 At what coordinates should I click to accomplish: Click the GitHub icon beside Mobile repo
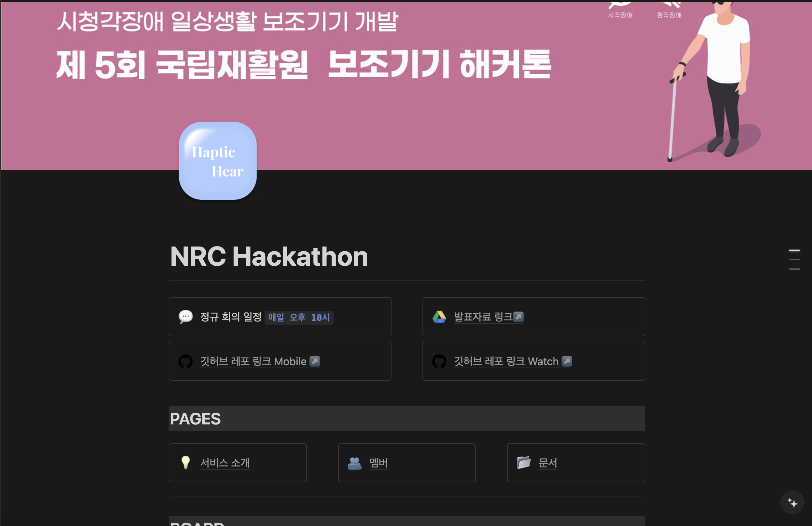click(x=185, y=361)
